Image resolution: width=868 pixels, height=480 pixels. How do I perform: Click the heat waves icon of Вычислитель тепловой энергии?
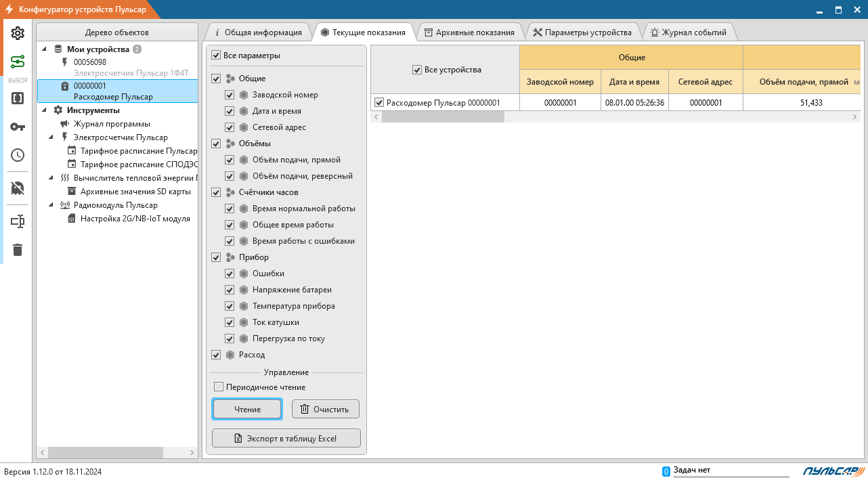[x=65, y=178]
